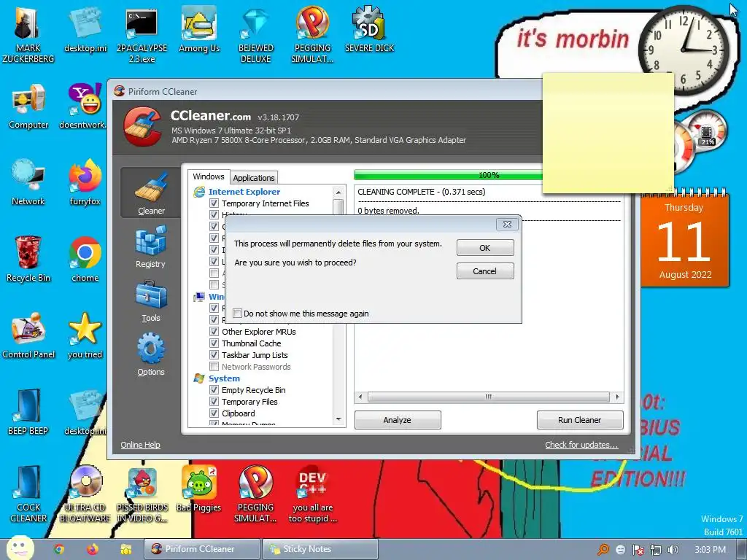This screenshot has width=747, height=560.
Task: Click the yellow sticky note
Action: tap(608, 133)
